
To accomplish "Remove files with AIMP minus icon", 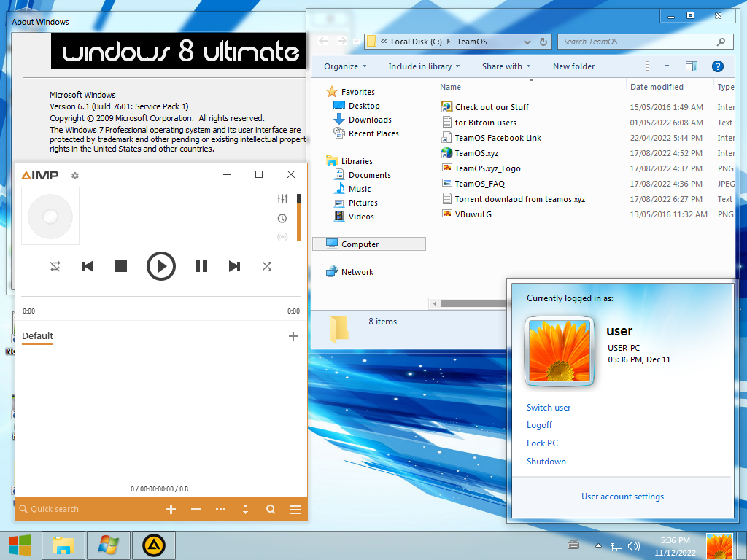I will pyautogui.click(x=196, y=510).
